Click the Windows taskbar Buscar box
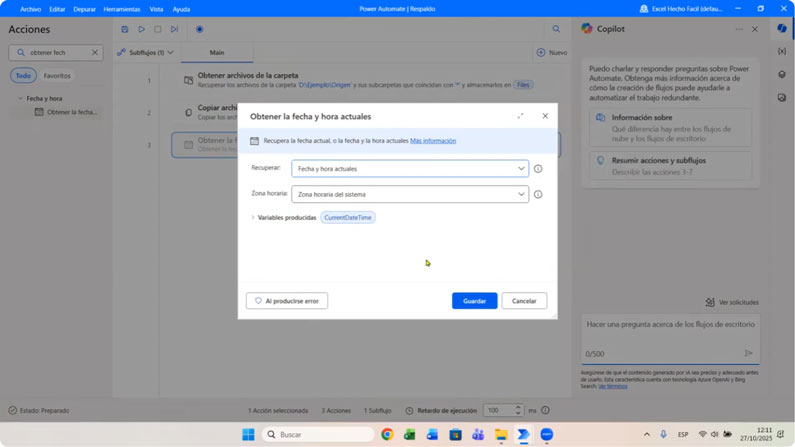795x447 pixels. (318, 435)
